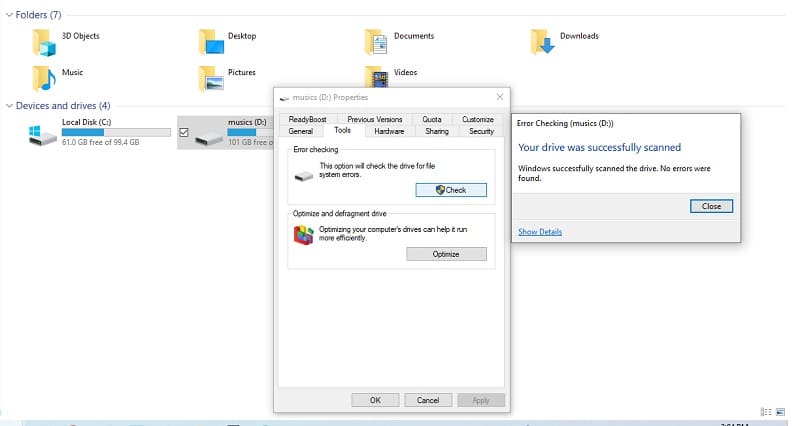Screen dimensions: 800x426
Task: Switch to the General tab
Action: pyautogui.click(x=301, y=131)
